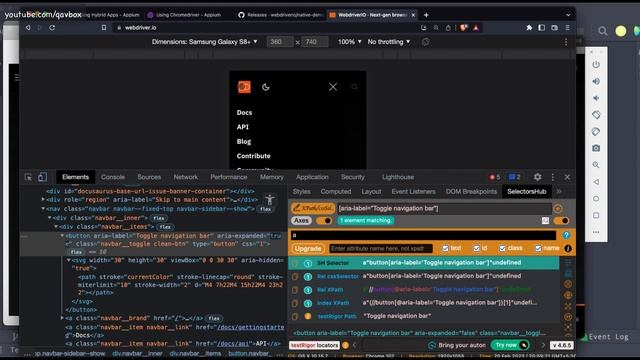Screen dimensions: 640x360
Task: Click the emulator power button
Action: pyautogui.click(x=596, y=64)
